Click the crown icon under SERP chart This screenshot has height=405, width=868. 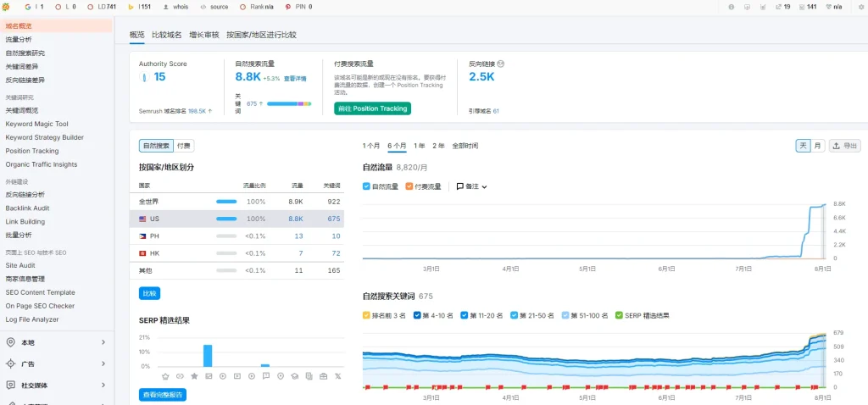(x=165, y=376)
